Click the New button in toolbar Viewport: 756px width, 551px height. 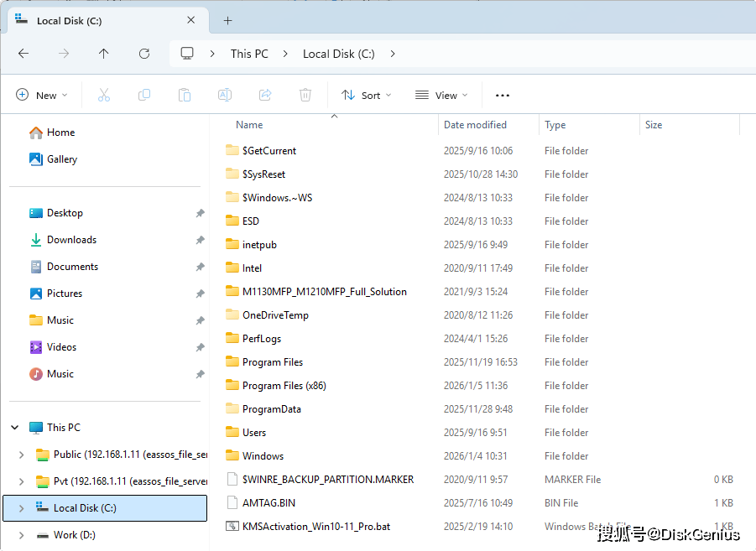coord(42,96)
